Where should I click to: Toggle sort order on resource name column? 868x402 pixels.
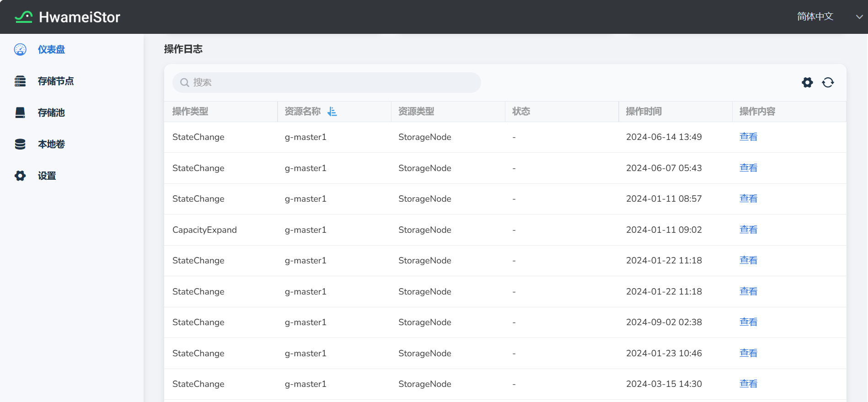coord(332,112)
